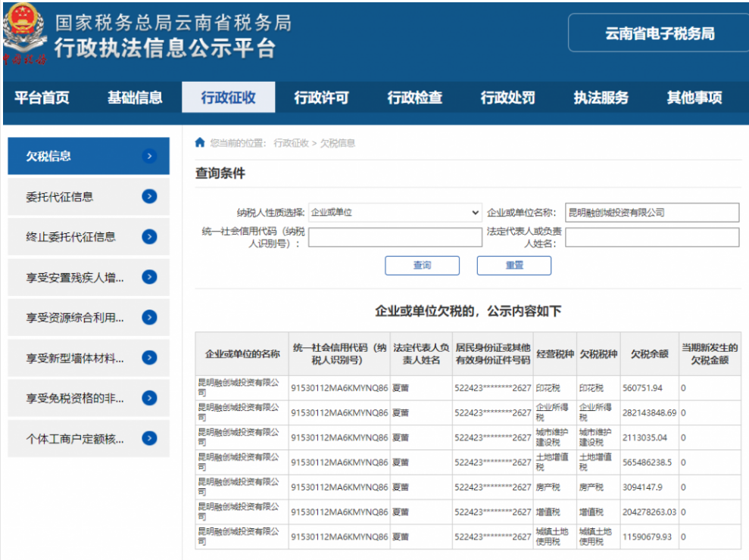This screenshot has width=749, height=560.
Task: Focus the 统一社会信用代码 input field
Action: point(395,238)
